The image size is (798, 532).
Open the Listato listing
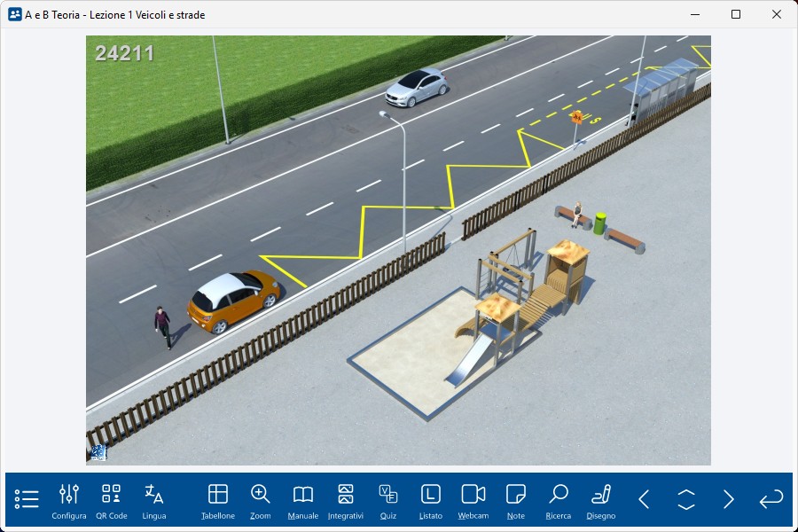tap(430, 501)
